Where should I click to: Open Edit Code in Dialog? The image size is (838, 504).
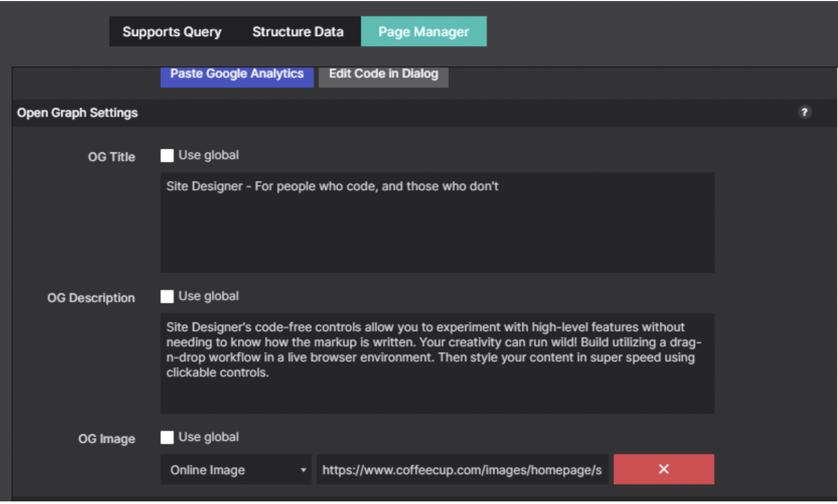383,74
